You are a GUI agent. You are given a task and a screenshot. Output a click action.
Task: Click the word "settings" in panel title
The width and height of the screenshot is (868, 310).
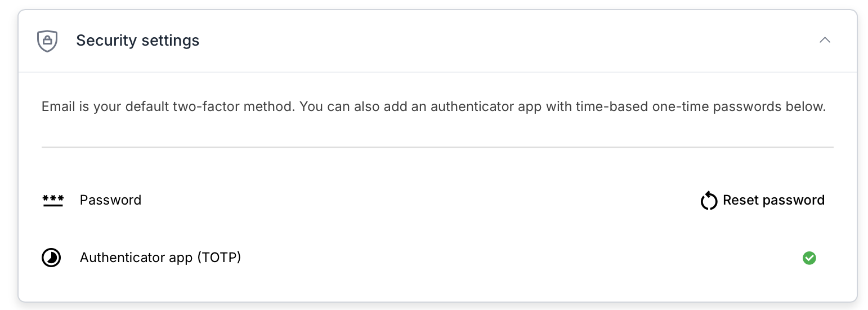pyautogui.click(x=170, y=41)
